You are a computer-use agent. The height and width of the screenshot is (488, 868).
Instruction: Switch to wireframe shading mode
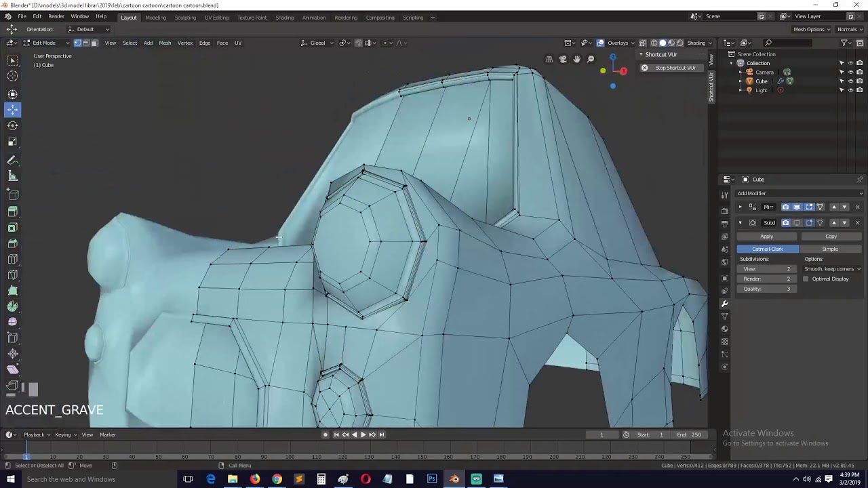point(654,43)
